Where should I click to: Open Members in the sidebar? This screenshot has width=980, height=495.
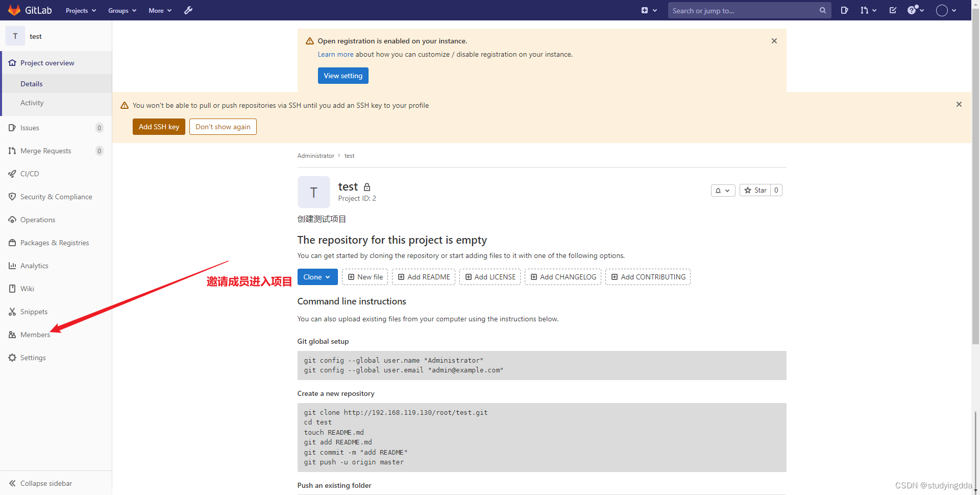pos(35,335)
